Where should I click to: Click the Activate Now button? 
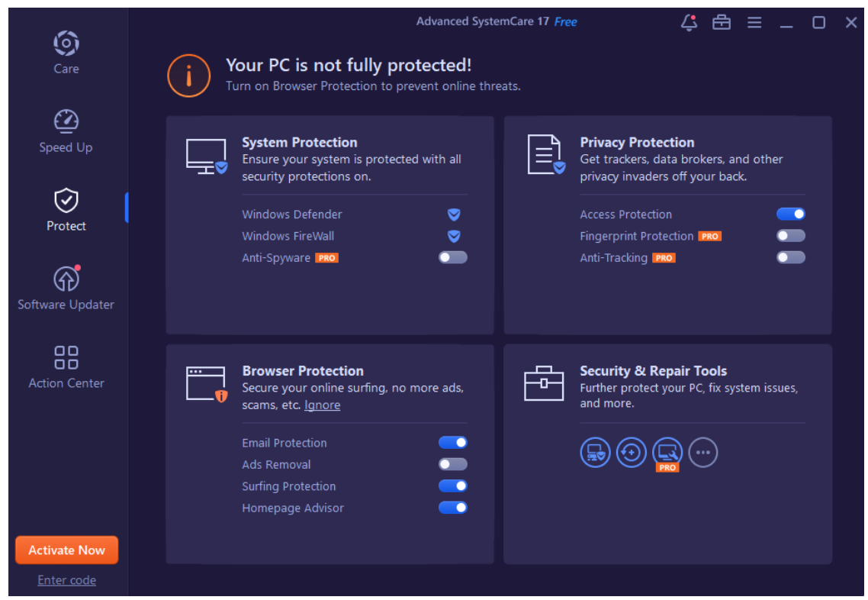click(66, 550)
